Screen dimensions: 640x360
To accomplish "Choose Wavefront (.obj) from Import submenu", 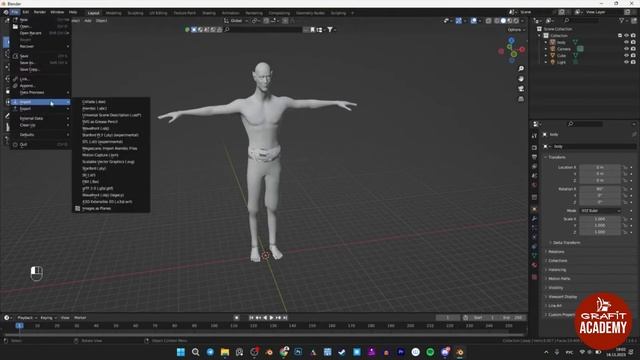I will (x=95, y=128).
